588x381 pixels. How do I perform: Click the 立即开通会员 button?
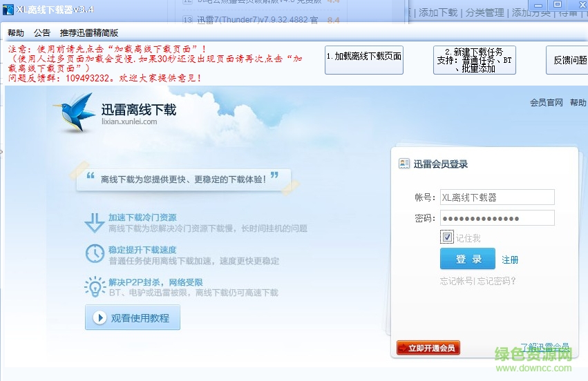(x=428, y=348)
